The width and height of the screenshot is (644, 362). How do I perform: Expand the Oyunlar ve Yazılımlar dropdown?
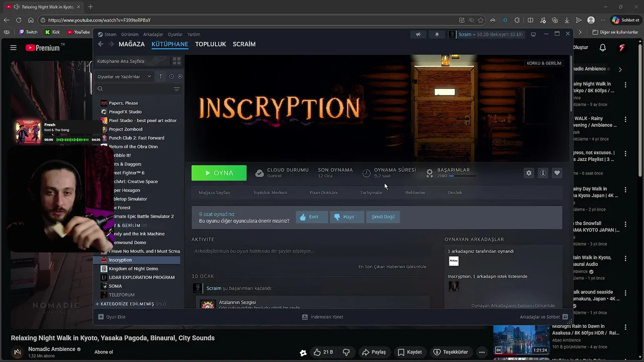[124, 76]
